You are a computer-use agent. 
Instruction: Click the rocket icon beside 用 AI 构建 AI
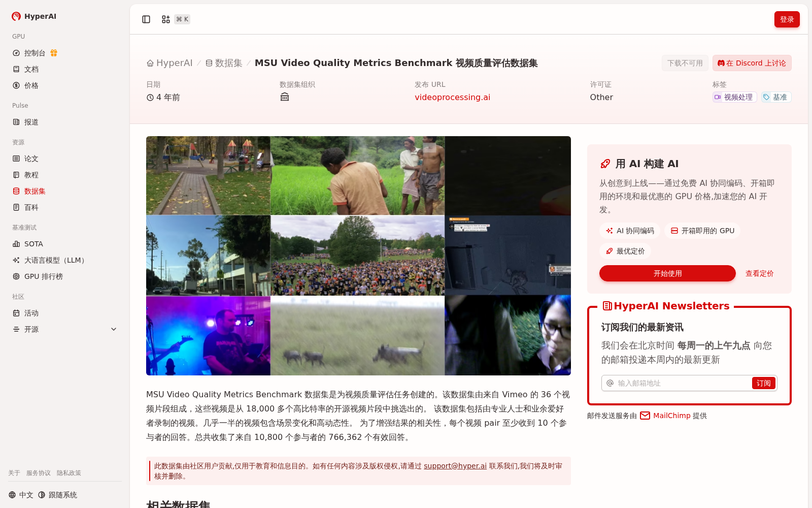point(605,164)
